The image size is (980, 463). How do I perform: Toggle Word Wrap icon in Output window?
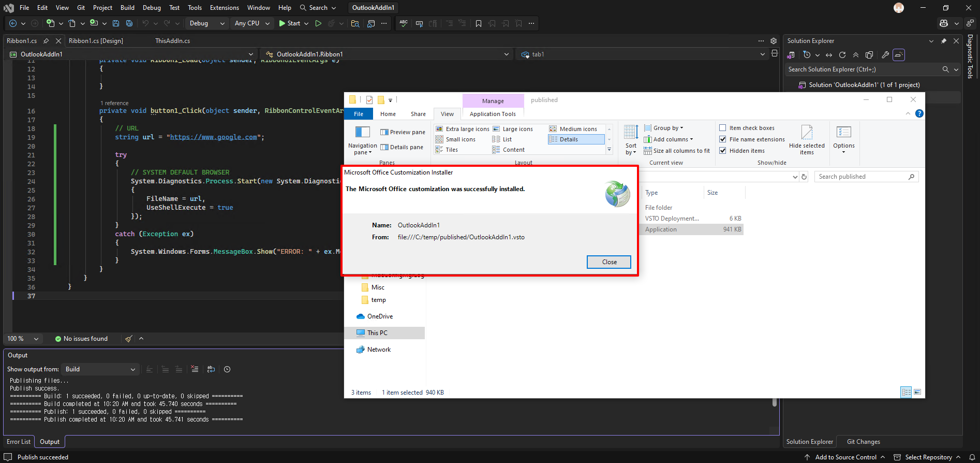pyautogui.click(x=211, y=369)
